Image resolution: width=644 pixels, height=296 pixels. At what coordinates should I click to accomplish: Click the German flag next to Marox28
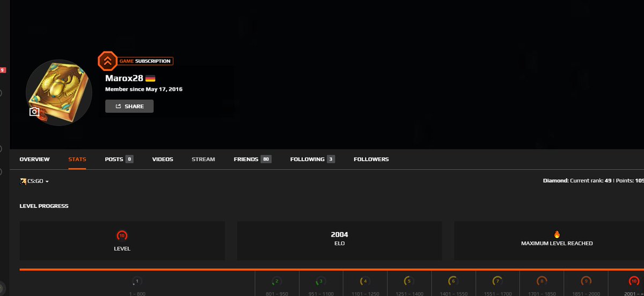tap(150, 78)
